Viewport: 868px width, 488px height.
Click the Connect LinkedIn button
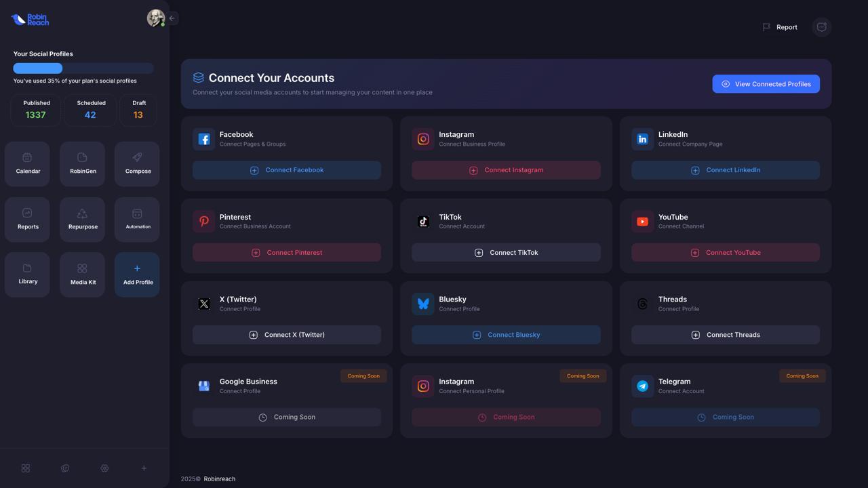726,170
